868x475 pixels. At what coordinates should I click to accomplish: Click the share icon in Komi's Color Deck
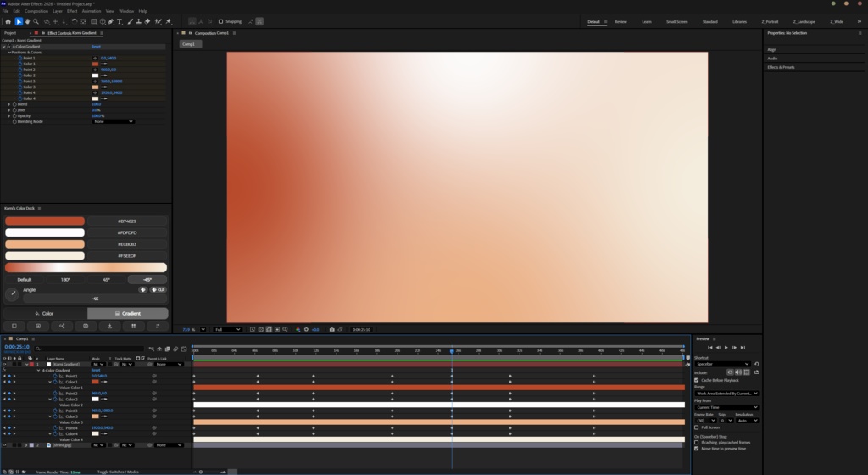coord(62,326)
